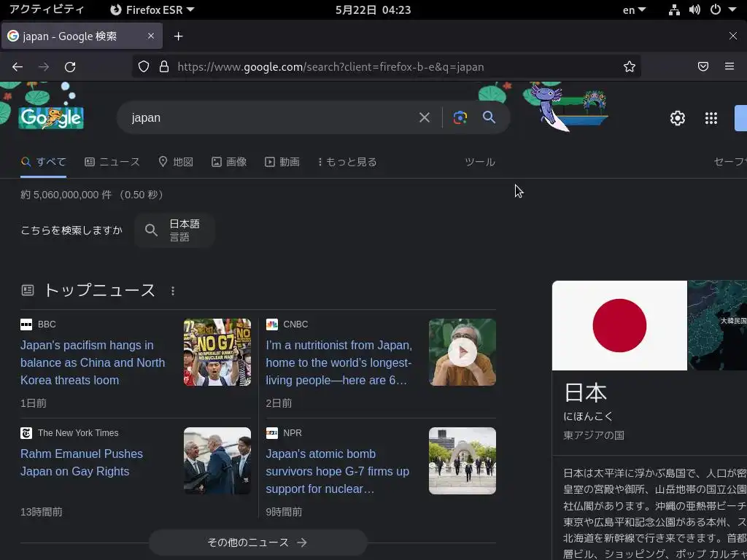Open the Rahm Emanuel photo thumbnail
Screen dimensions: 747x560
click(217, 461)
